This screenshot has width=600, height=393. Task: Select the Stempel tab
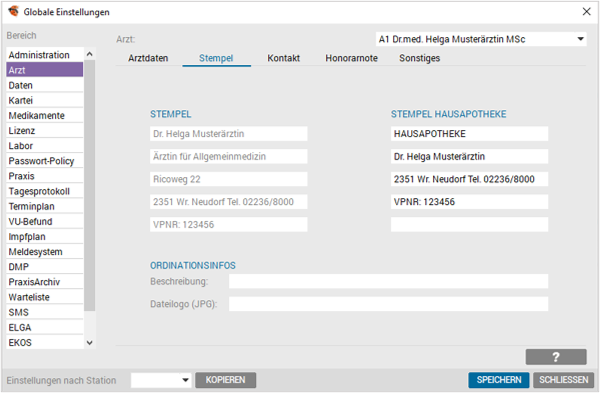tap(216, 58)
